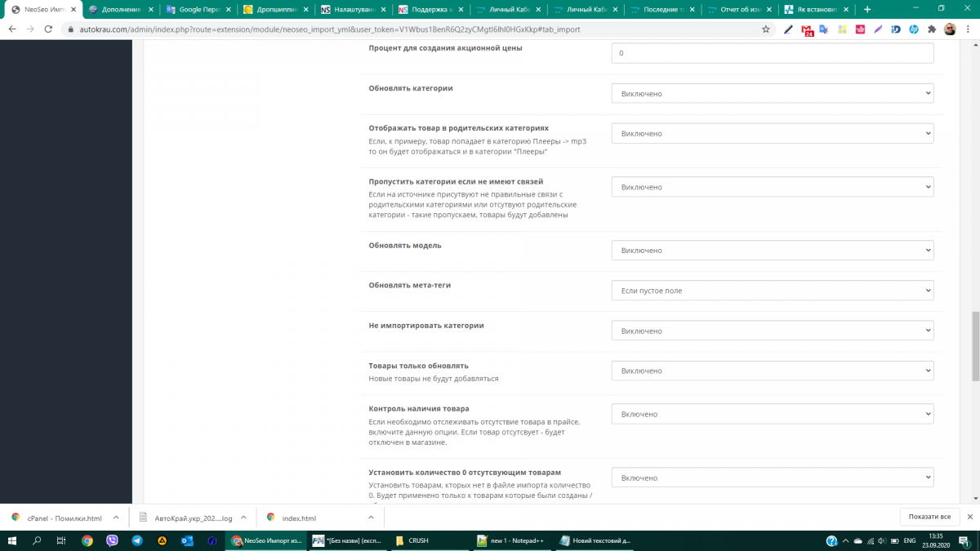Open Windows taskbar search
The height and width of the screenshot is (551, 980).
37,540
